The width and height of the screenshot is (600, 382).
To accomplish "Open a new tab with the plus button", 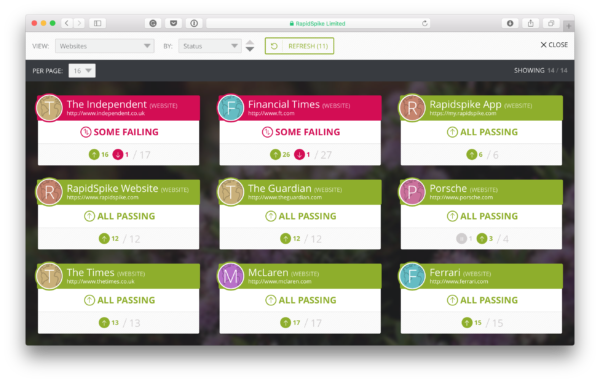I will pos(569,26).
